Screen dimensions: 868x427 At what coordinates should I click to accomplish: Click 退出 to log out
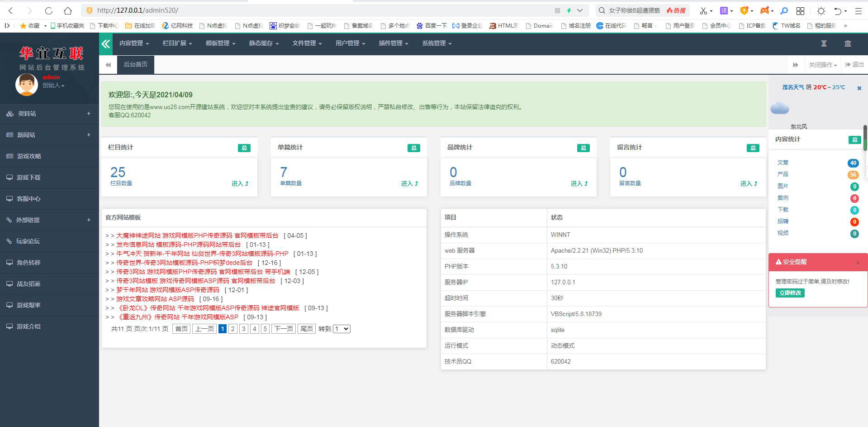854,65
